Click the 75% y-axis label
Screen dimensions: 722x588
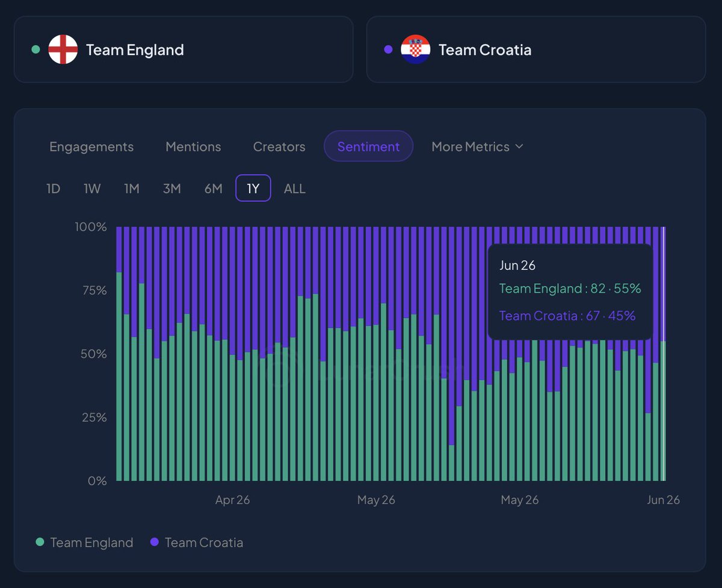pyautogui.click(x=94, y=290)
